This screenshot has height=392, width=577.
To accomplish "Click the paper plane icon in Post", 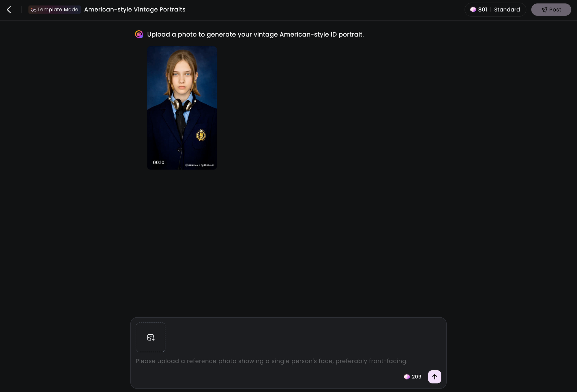I will (x=544, y=10).
